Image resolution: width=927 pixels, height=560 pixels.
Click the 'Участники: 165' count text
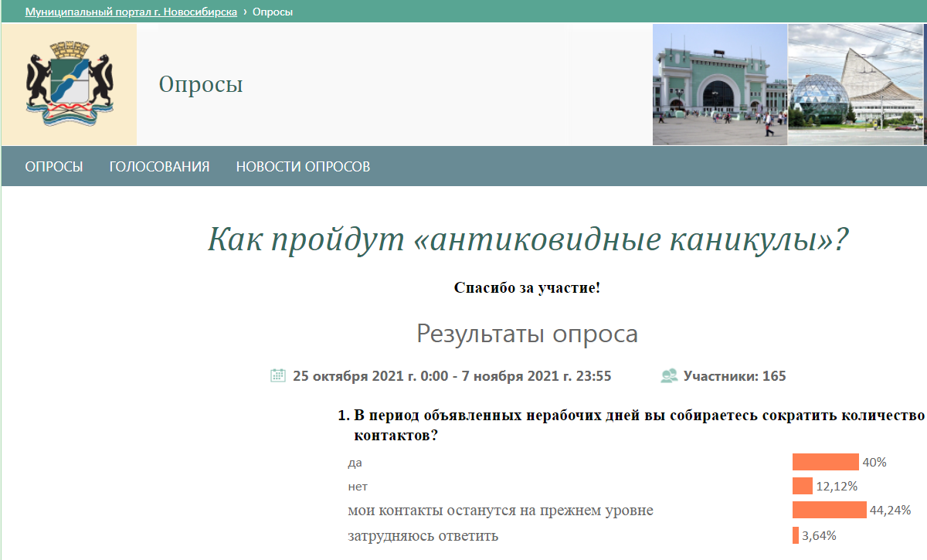tap(734, 376)
